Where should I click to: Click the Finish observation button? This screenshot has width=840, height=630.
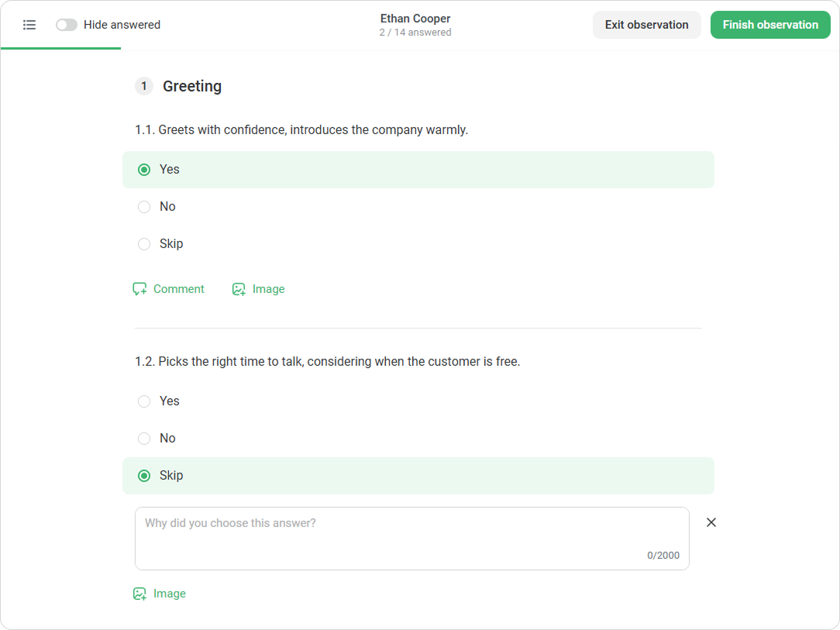point(769,25)
